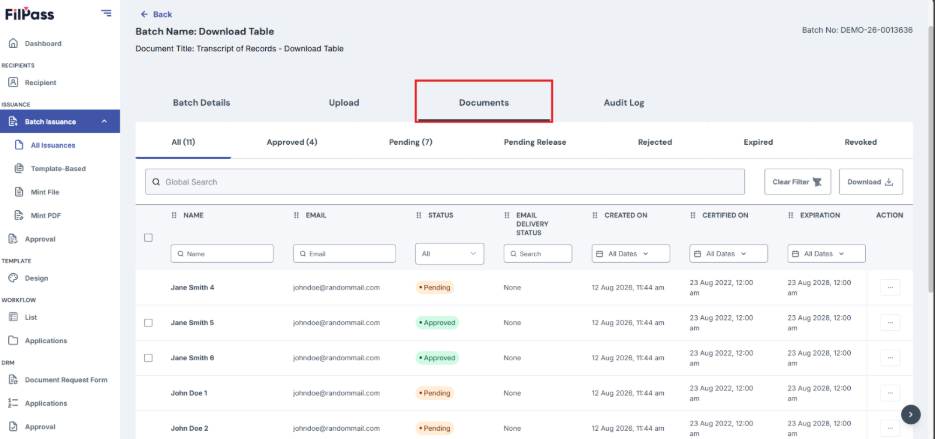Click the drag handle beside STATUS column

coord(419,215)
